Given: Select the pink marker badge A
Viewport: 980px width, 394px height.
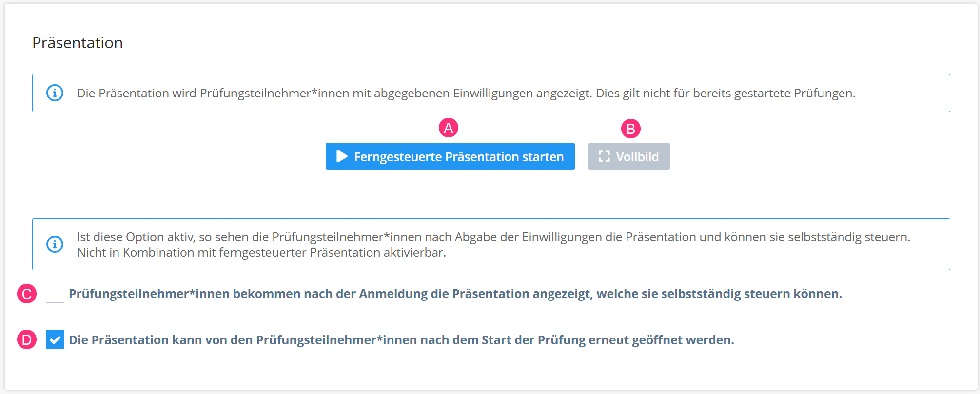Looking at the screenshot, I should click(448, 129).
